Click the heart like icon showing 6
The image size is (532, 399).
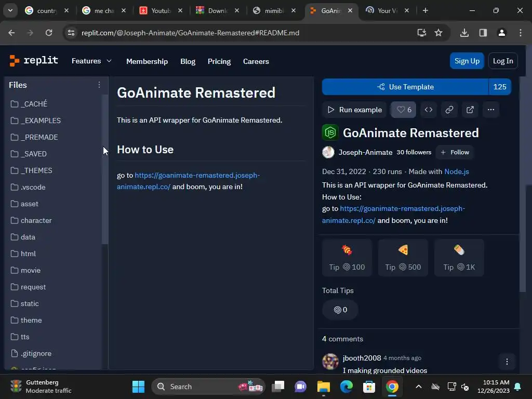[x=403, y=110]
